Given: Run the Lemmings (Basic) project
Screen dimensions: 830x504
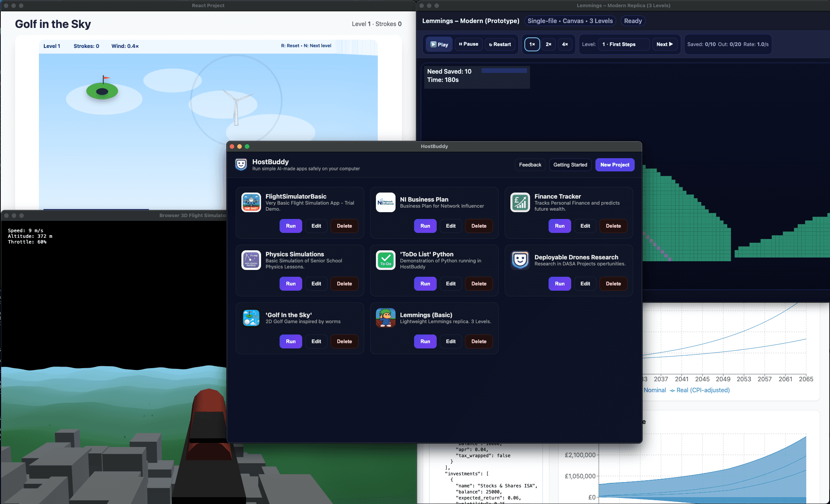Looking at the screenshot, I should point(425,341).
